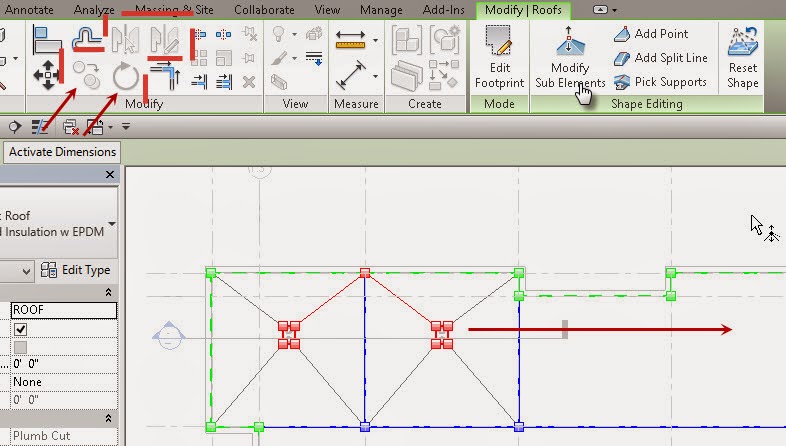The height and width of the screenshot is (446, 786).
Task: Open the Analyze ribbon tab
Action: click(94, 10)
